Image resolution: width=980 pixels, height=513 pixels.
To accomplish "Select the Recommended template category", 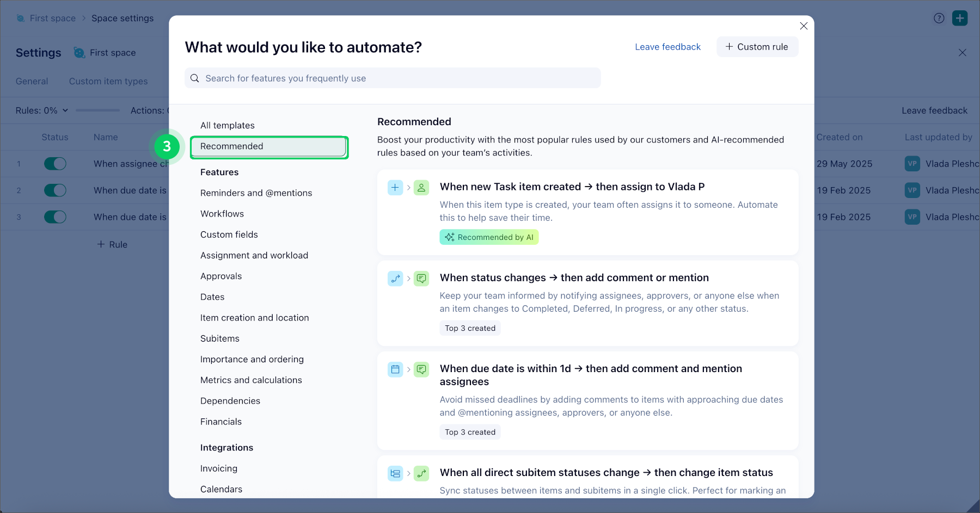I will 269,147.
